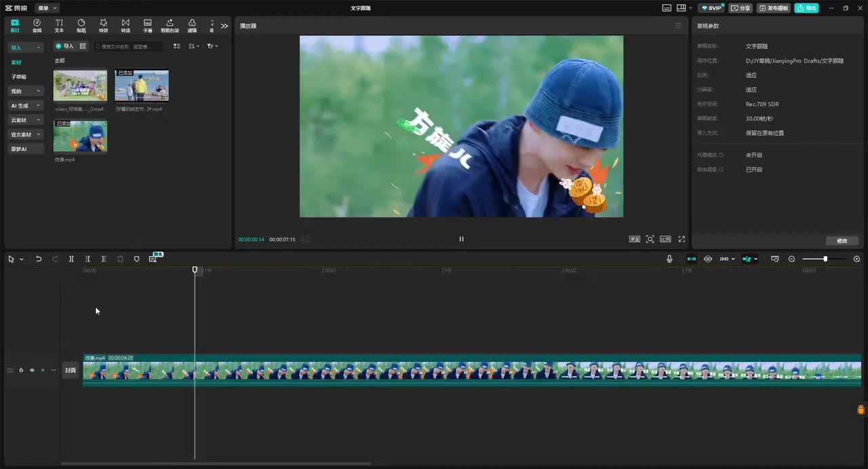Screen dimensions: 868x469
Task: Expand the 我的 section in sidebar
Action: click(x=26, y=91)
